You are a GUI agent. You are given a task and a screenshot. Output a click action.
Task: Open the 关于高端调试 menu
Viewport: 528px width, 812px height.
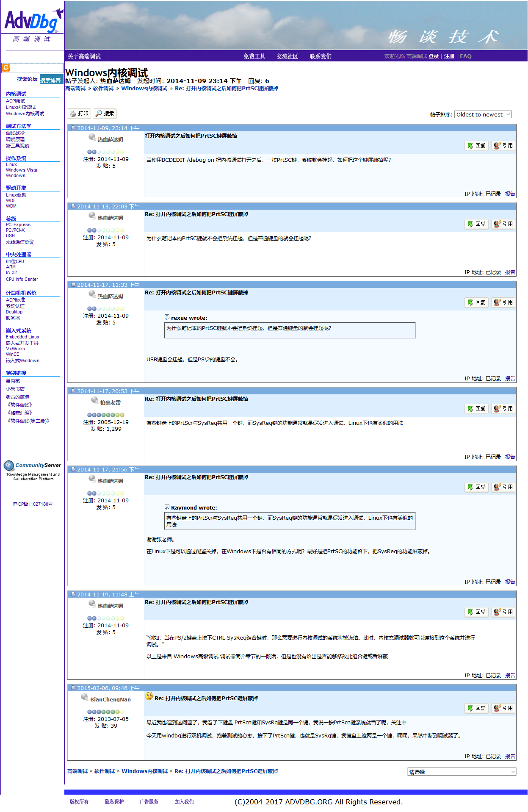tap(84, 56)
